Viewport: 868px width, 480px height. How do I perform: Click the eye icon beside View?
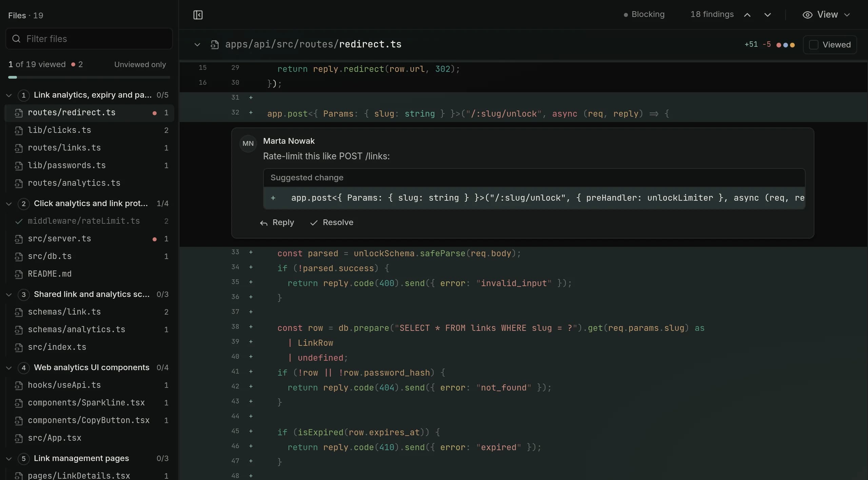[807, 15]
